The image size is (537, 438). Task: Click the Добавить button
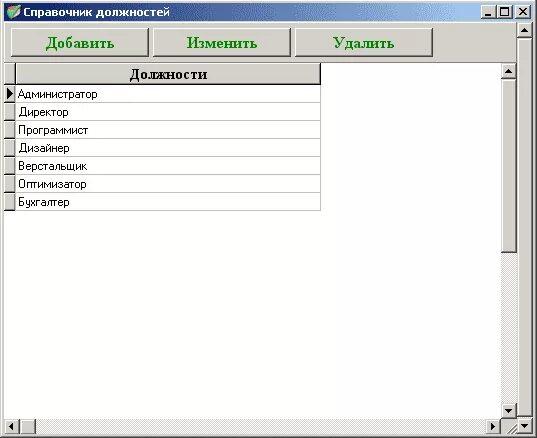click(80, 43)
